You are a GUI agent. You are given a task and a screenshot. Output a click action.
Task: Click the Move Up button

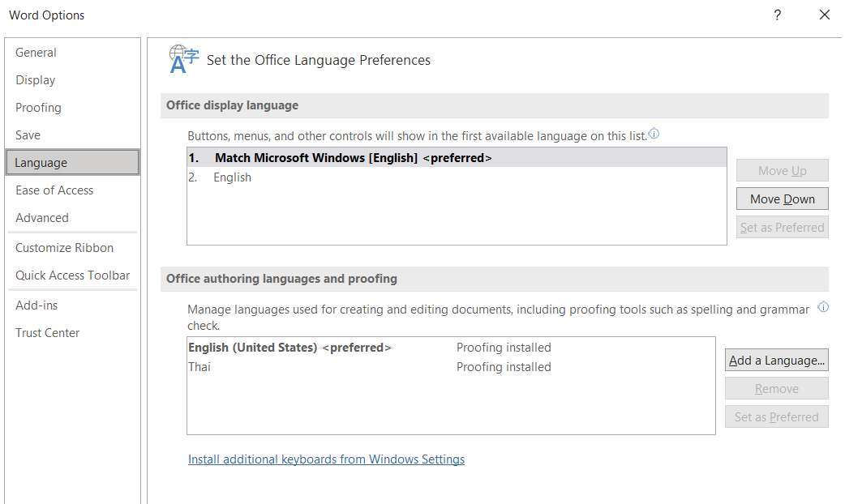782,171
